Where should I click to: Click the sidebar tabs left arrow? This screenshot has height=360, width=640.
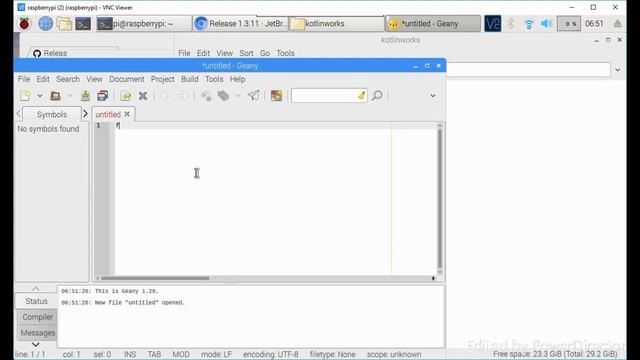point(18,114)
